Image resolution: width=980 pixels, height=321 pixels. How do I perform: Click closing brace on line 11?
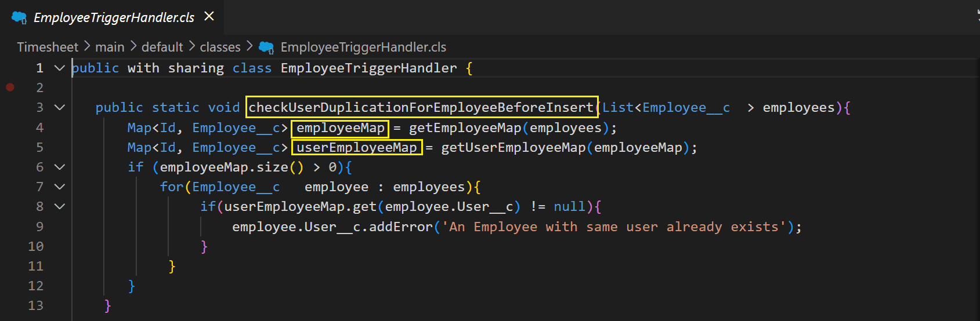[x=172, y=266]
